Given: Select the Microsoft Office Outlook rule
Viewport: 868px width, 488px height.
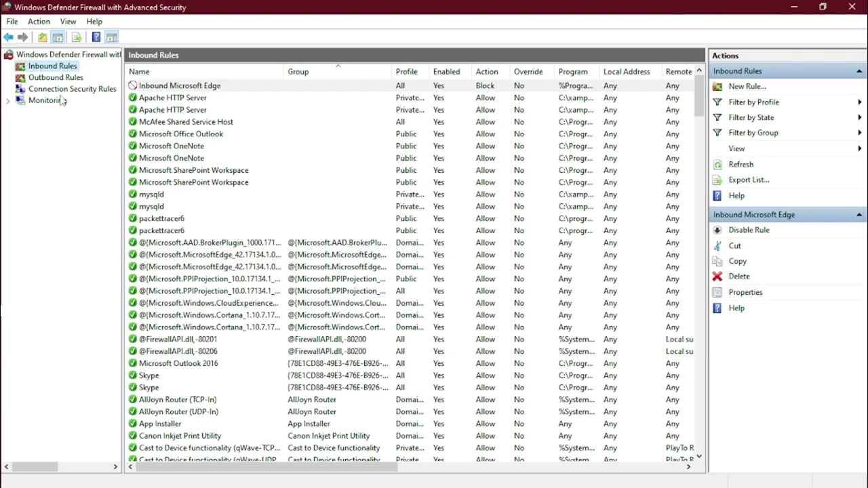Looking at the screenshot, I should click(410, 134).
